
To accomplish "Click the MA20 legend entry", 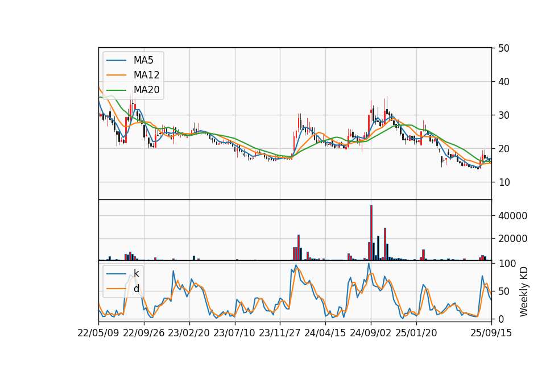I will point(133,90).
